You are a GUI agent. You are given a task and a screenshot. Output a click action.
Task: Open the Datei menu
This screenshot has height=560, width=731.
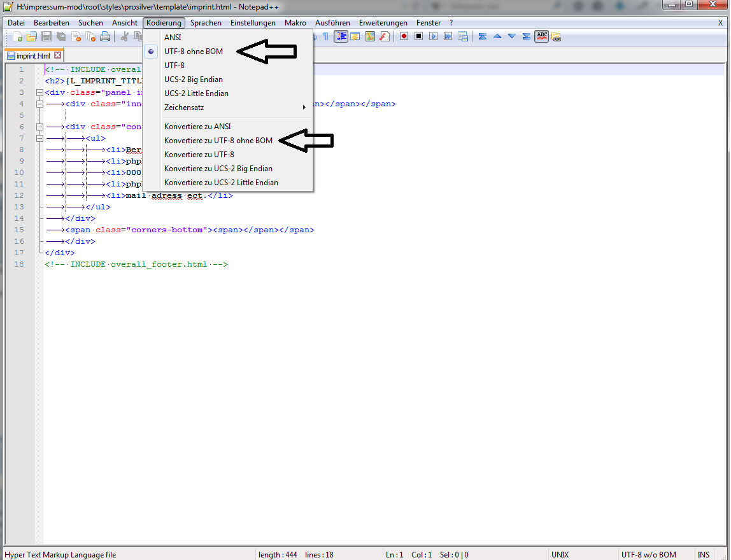click(x=17, y=23)
